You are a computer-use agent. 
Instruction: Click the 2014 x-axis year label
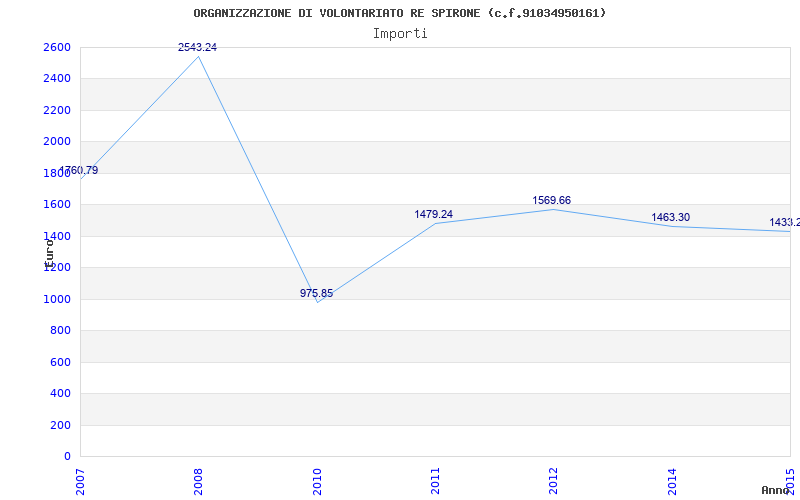pos(672,480)
